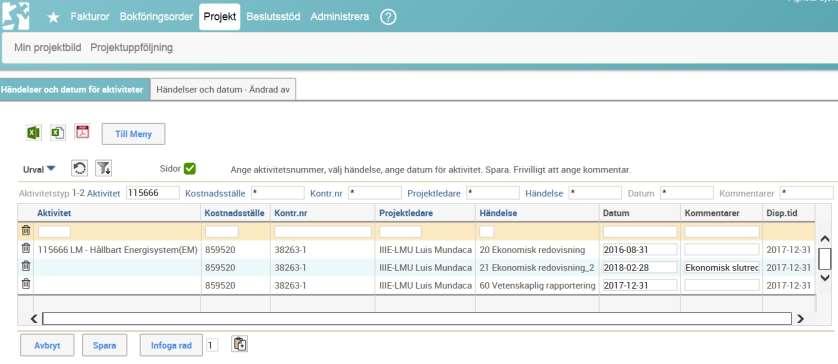Open the Fakturor menu
Viewport: 838px width, 364px height.
coord(90,17)
